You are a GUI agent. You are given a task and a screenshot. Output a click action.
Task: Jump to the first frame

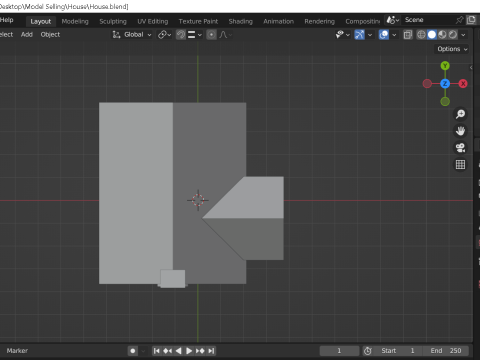(156, 351)
